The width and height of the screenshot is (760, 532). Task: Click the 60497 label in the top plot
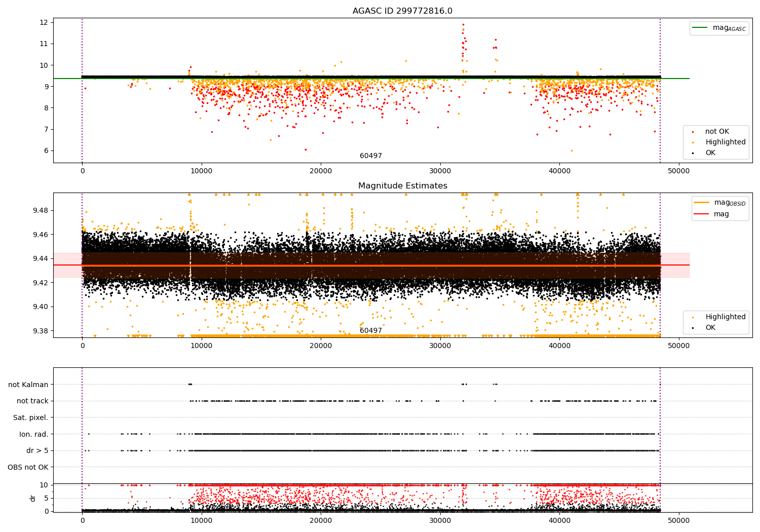tap(371, 156)
